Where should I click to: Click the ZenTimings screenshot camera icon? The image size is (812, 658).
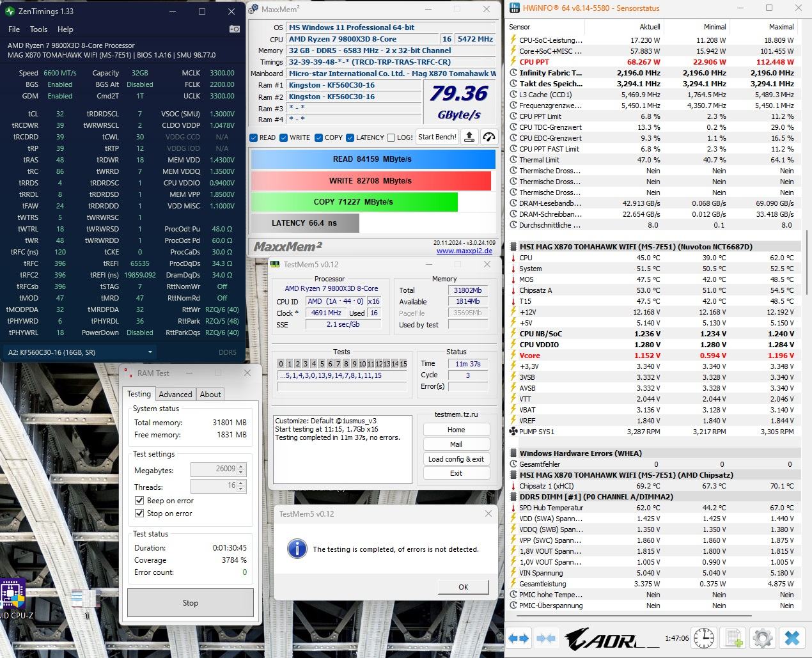[x=234, y=29]
